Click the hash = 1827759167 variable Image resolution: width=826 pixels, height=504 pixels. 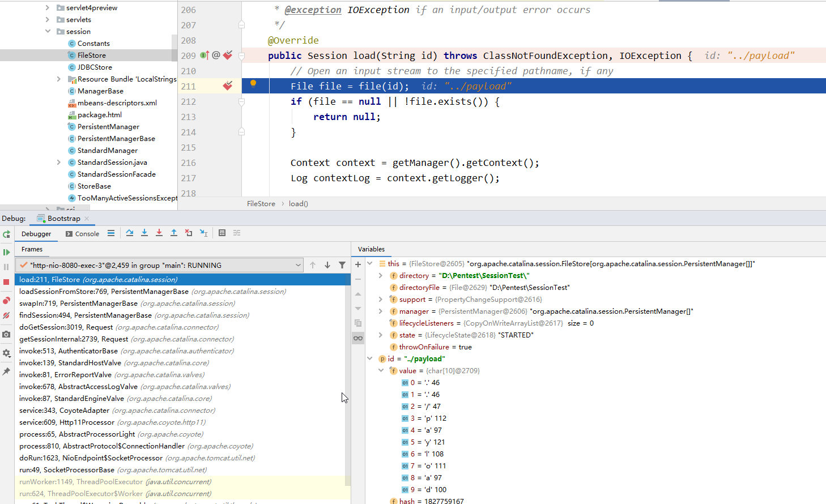tap(427, 501)
